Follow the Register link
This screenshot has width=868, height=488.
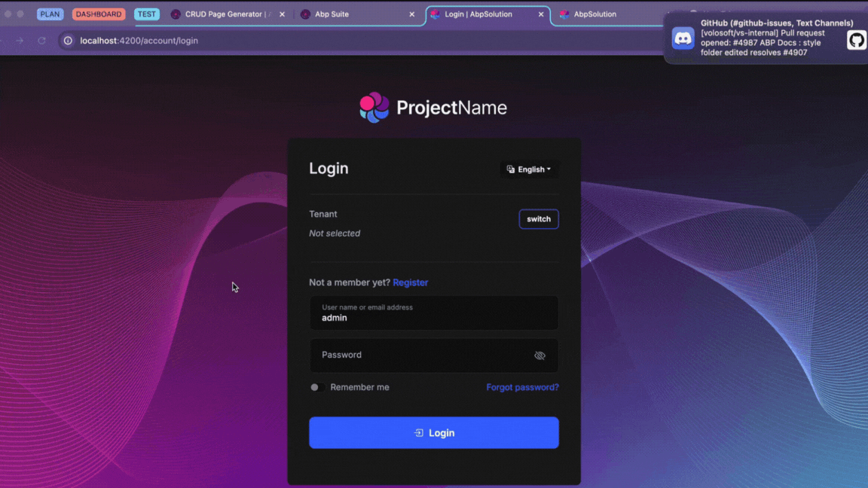pyautogui.click(x=410, y=282)
